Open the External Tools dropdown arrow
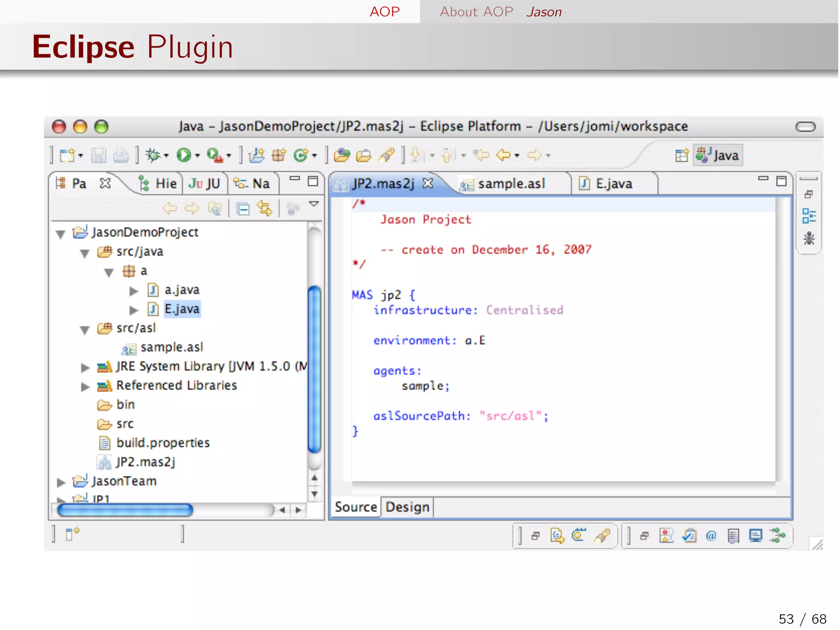Image resolution: width=840 pixels, height=630 pixels. coord(229,156)
